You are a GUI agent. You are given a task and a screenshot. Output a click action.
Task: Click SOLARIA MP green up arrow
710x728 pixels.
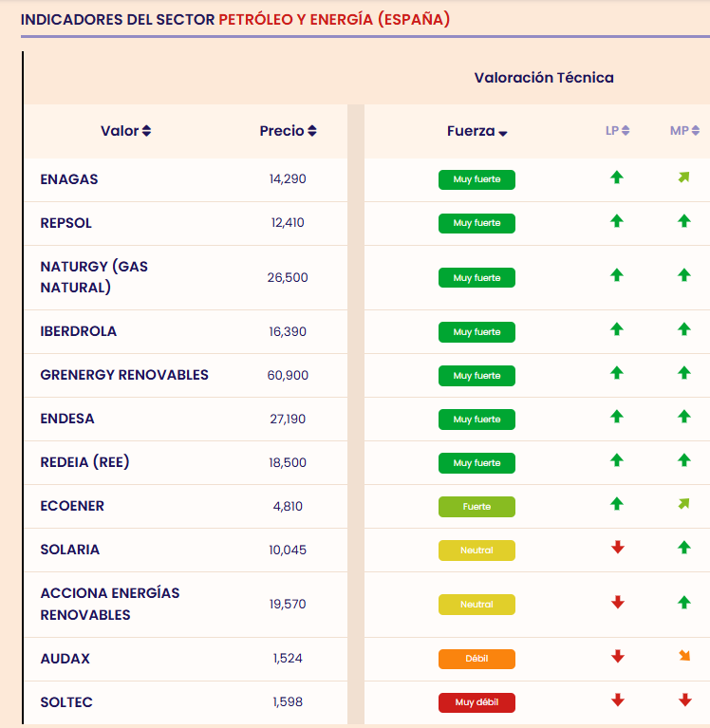click(x=684, y=548)
